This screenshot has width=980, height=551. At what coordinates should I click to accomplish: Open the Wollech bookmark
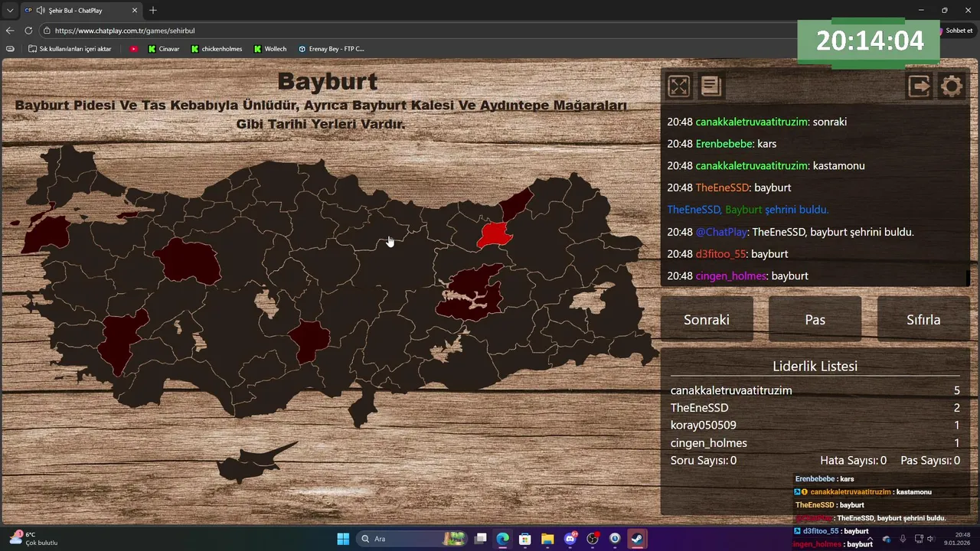pyautogui.click(x=270, y=49)
